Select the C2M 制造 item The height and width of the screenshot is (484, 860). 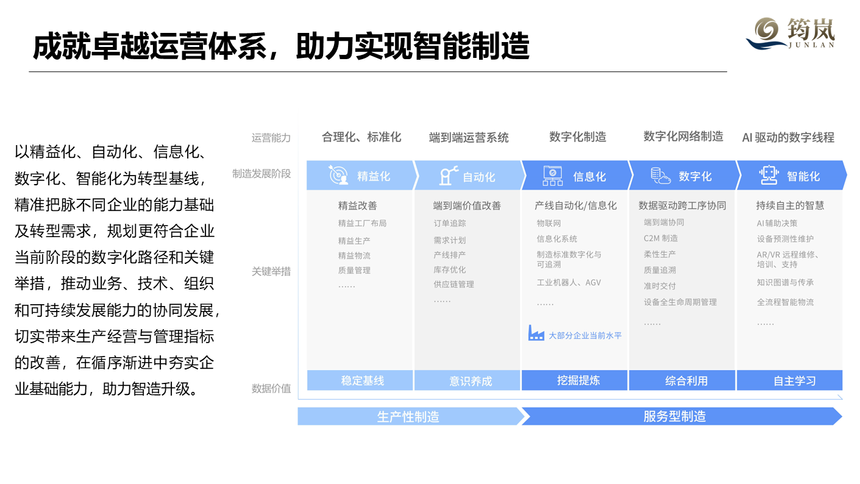point(660,238)
